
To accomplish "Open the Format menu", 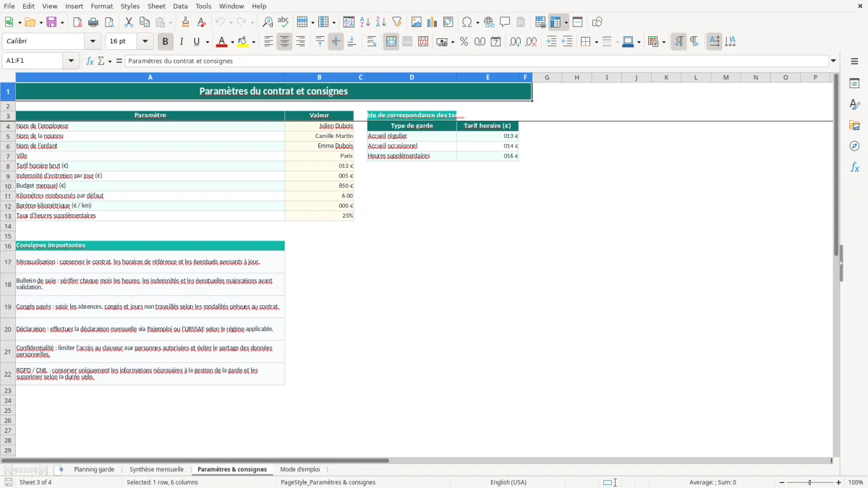I will click(101, 6).
